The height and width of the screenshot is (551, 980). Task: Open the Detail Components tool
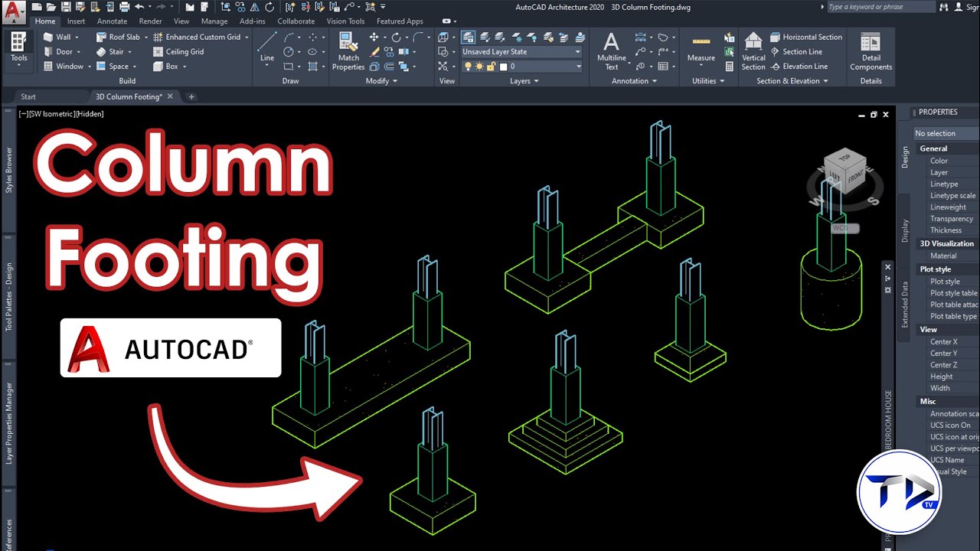[871, 51]
